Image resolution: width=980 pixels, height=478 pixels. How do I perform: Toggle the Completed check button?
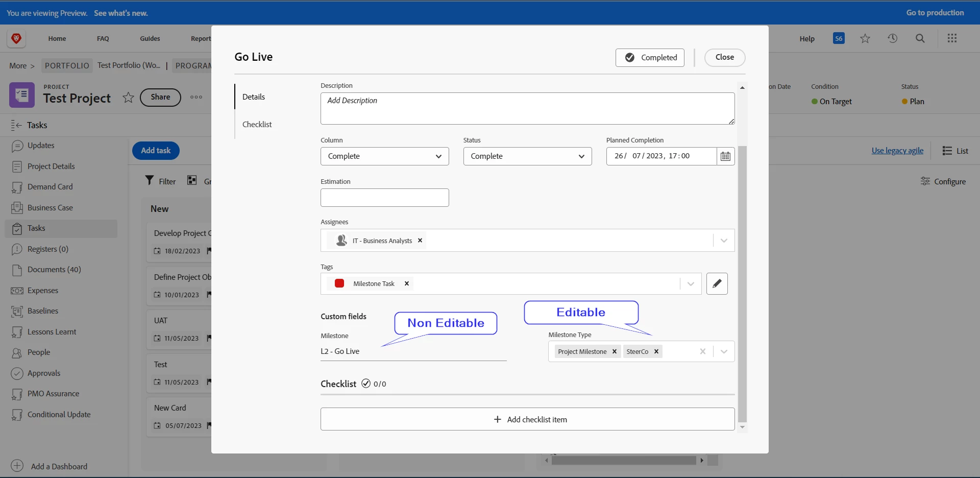point(650,58)
